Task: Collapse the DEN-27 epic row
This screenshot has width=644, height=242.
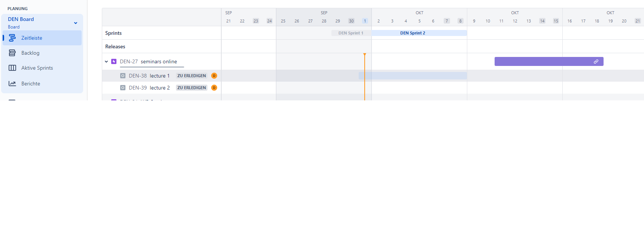Action: point(106,61)
